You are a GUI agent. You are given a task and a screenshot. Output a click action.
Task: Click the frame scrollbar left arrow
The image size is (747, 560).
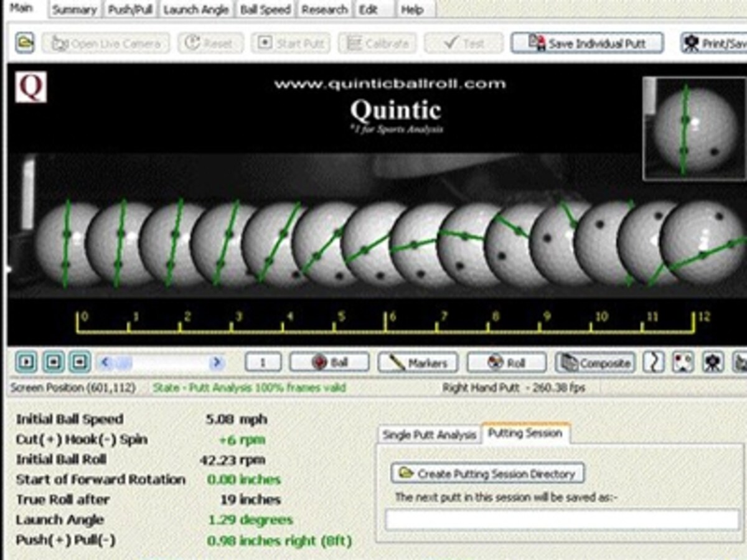coord(104,362)
